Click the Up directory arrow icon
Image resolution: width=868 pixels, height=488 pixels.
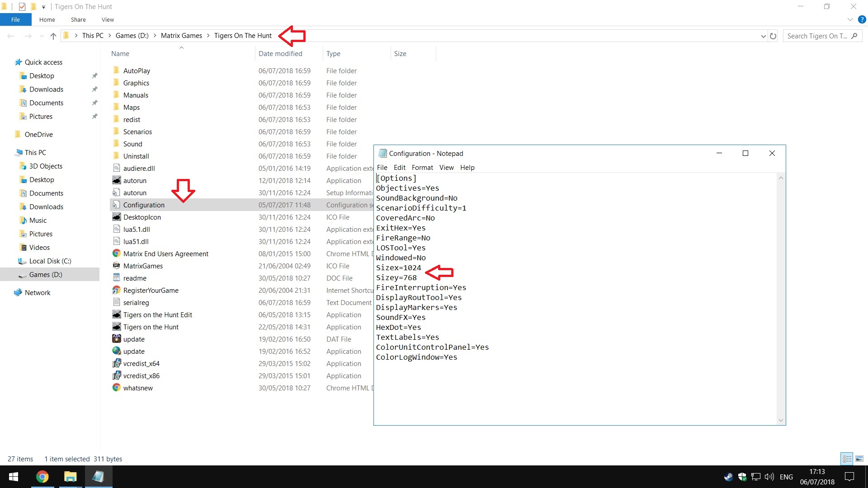click(53, 36)
